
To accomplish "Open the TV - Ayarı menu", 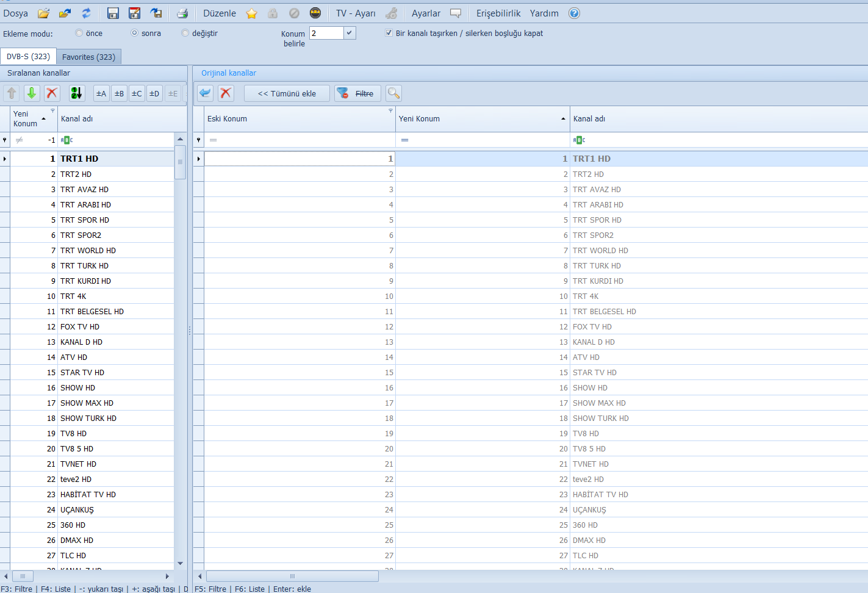I will pos(356,13).
